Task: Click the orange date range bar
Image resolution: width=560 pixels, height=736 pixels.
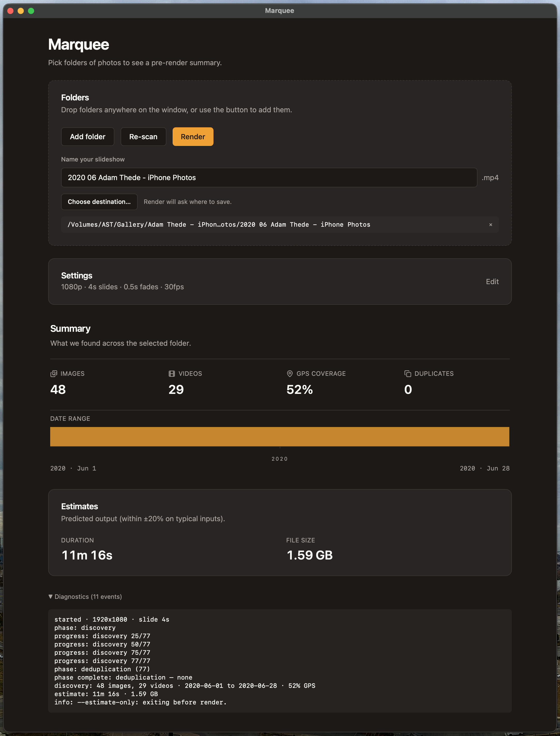Action: coord(280,437)
